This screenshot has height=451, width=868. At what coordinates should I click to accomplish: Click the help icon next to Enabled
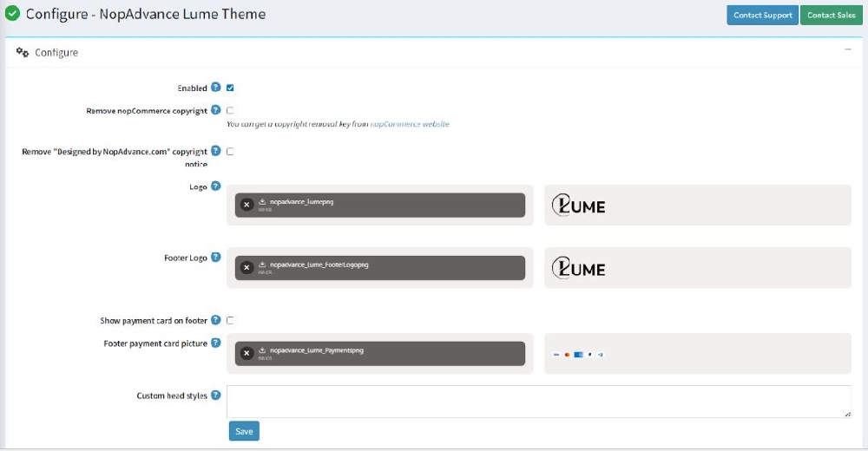216,87
